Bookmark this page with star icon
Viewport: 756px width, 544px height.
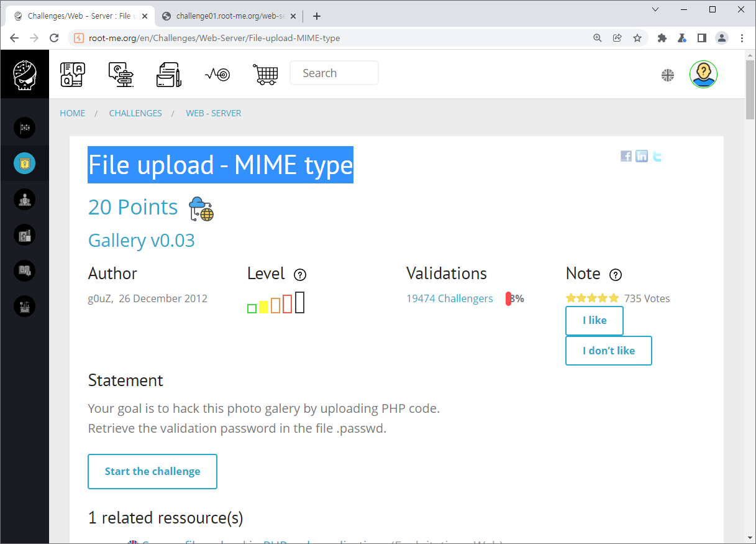(x=637, y=38)
